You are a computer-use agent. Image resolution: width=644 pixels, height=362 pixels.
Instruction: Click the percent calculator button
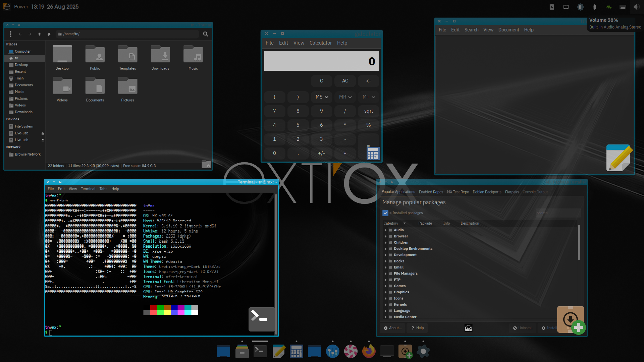[369, 125]
